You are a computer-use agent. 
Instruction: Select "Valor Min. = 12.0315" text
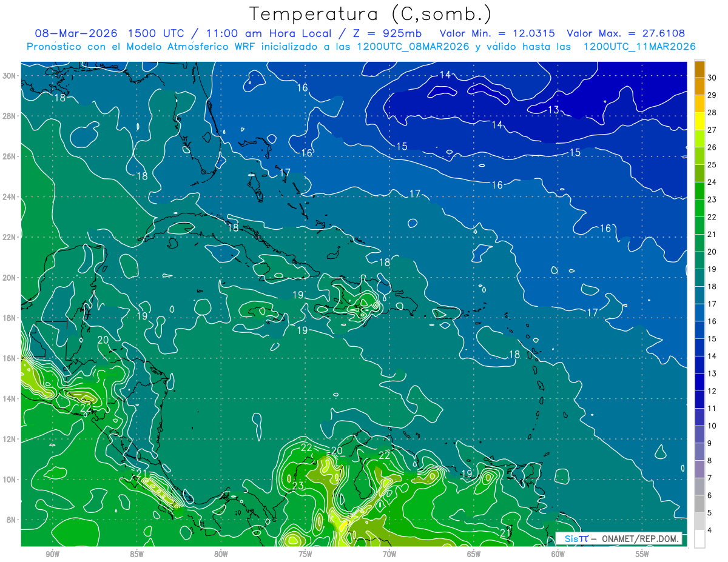pos(497,33)
